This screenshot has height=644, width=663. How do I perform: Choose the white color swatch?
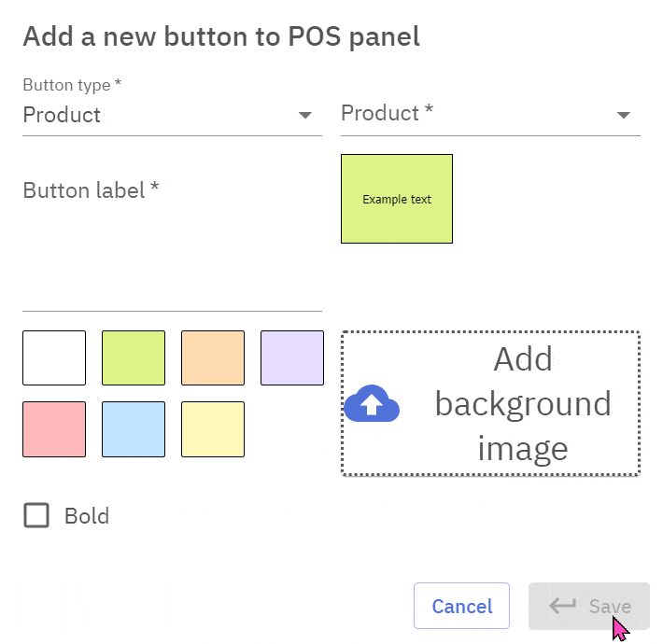tap(54, 357)
